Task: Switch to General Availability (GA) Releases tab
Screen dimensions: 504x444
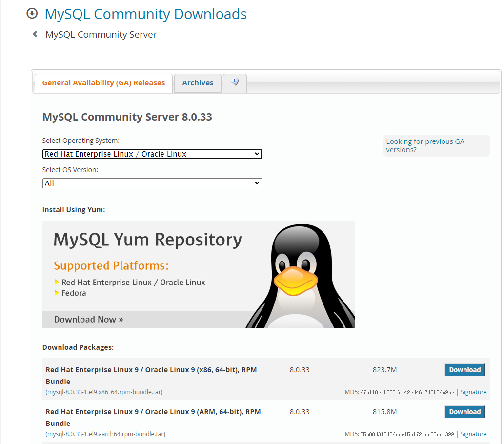Action: pos(103,83)
